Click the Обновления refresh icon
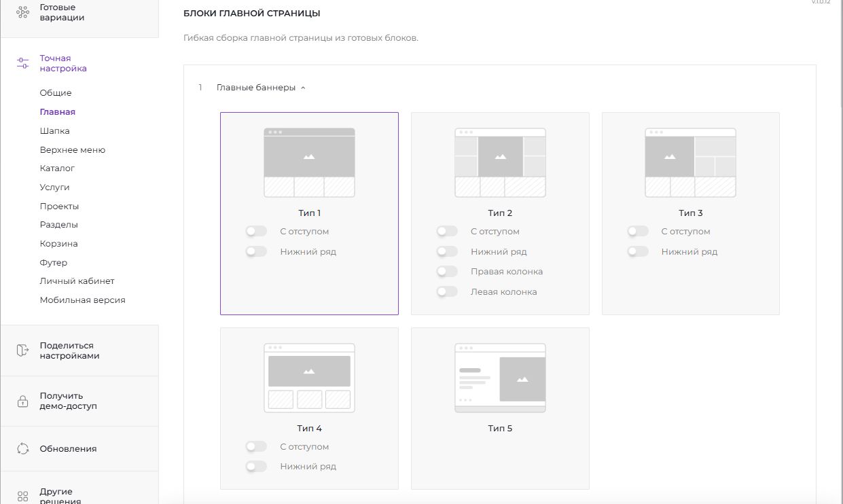 pyautogui.click(x=22, y=448)
